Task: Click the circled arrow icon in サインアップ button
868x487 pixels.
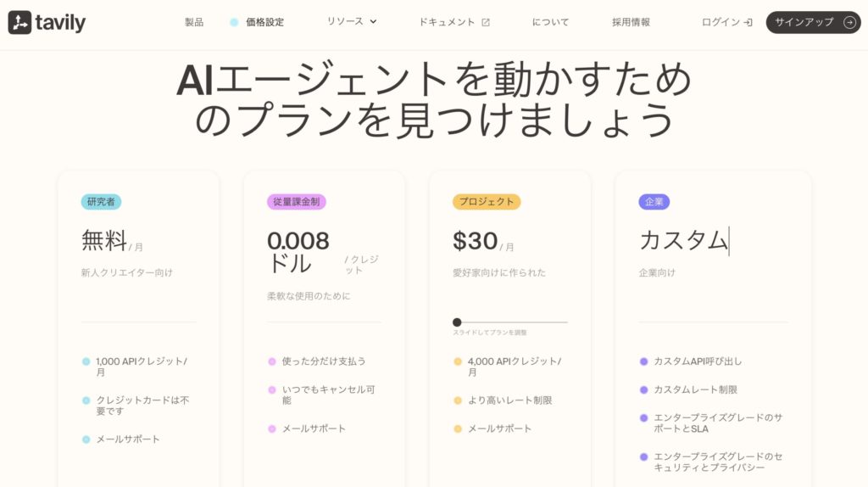Action: coord(849,22)
